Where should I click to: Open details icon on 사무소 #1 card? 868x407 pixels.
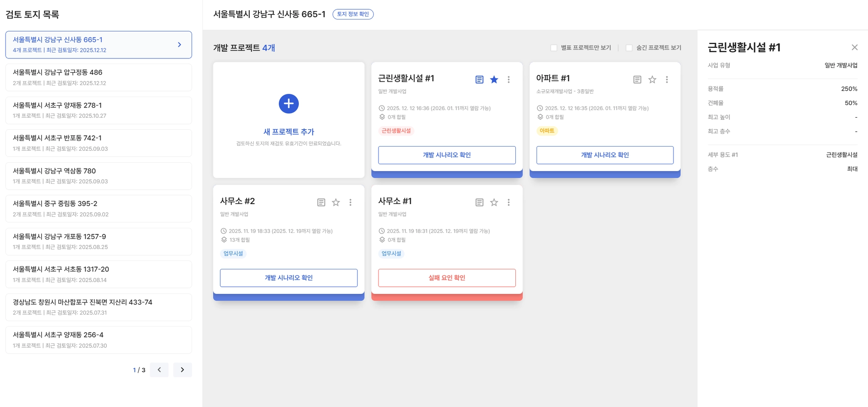click(x=479, y=202)
